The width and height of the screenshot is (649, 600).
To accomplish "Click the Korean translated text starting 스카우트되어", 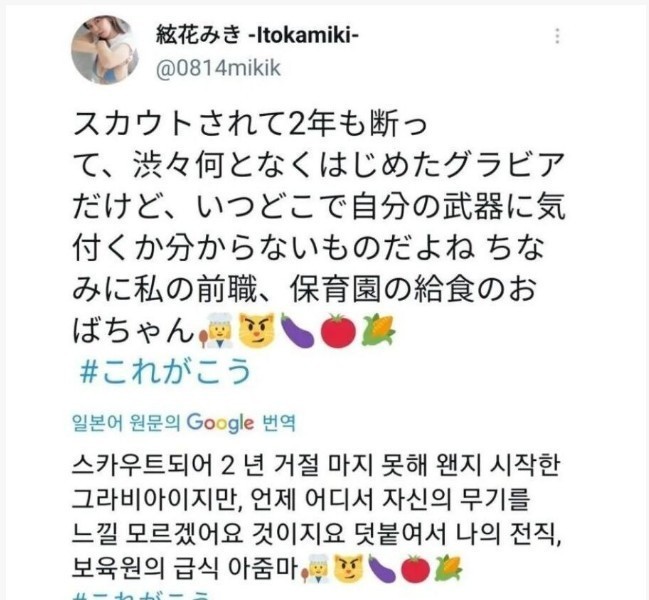I will [x=317, y=518].
